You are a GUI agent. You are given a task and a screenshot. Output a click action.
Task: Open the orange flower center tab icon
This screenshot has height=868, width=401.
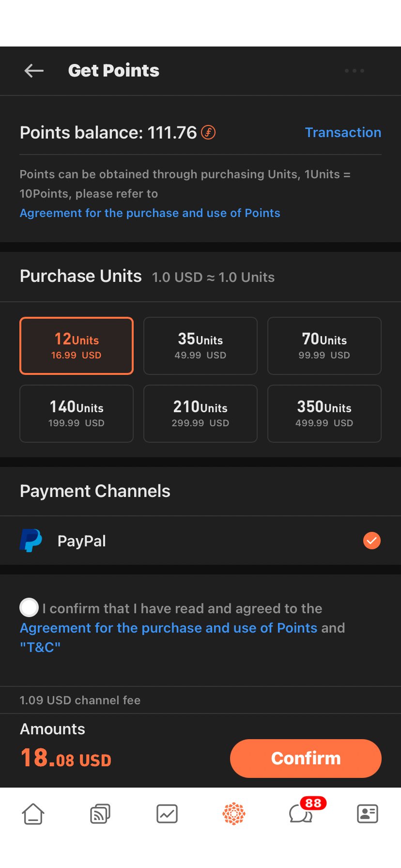click(234, 814)
